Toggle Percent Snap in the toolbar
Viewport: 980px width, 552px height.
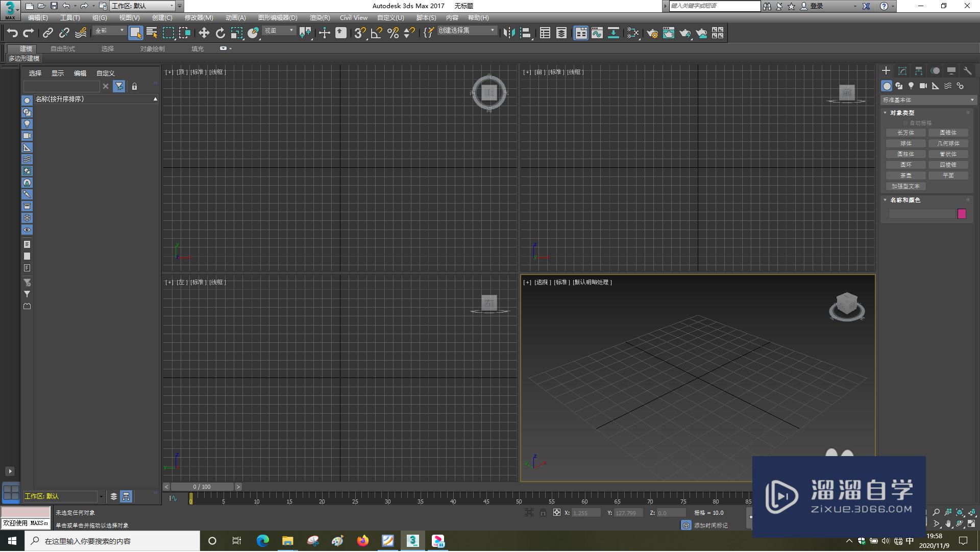pos(393,33)
